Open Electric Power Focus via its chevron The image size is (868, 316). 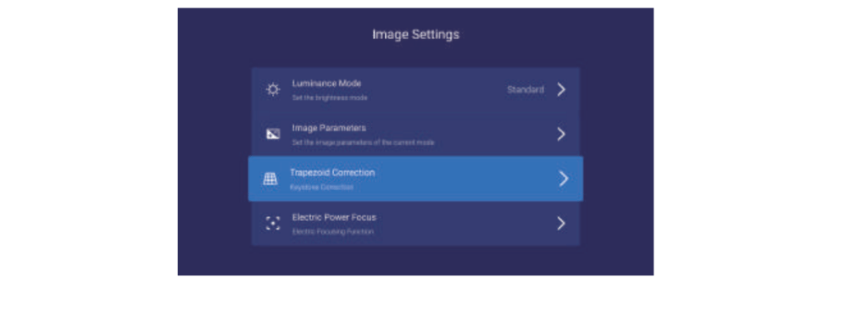tap(561, 224)
